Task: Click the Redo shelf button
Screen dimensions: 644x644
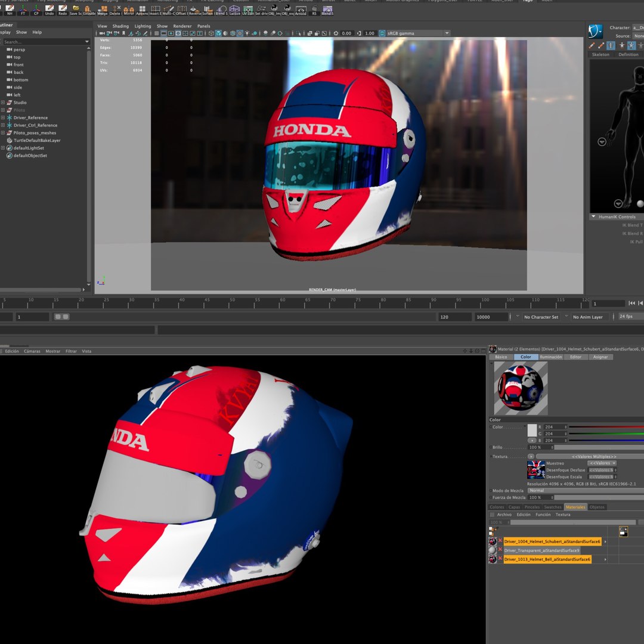Action: tap(63, 10)
